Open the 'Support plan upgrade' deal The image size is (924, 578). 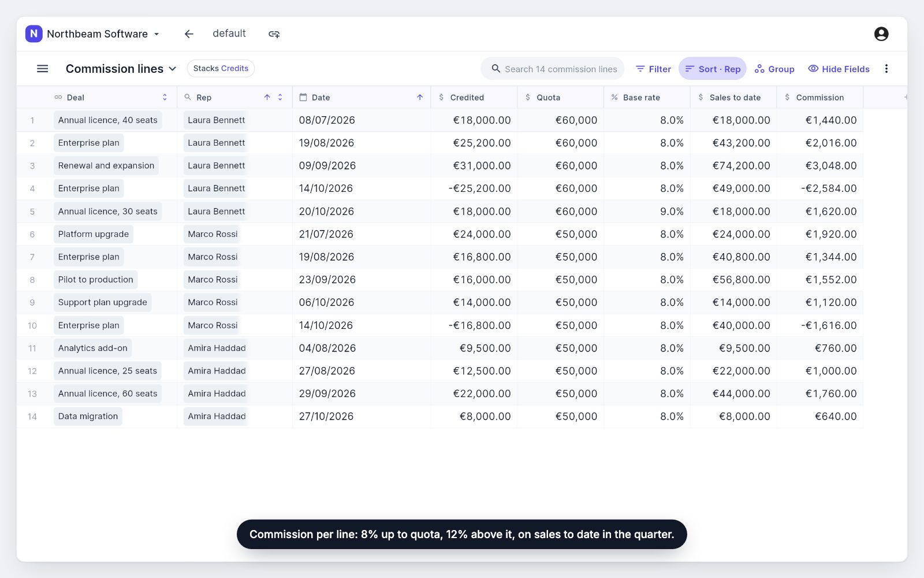103,302
